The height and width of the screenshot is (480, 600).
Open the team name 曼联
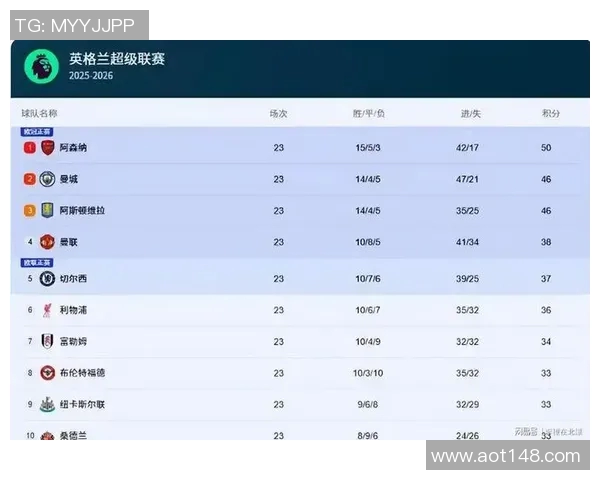(69, 242)
